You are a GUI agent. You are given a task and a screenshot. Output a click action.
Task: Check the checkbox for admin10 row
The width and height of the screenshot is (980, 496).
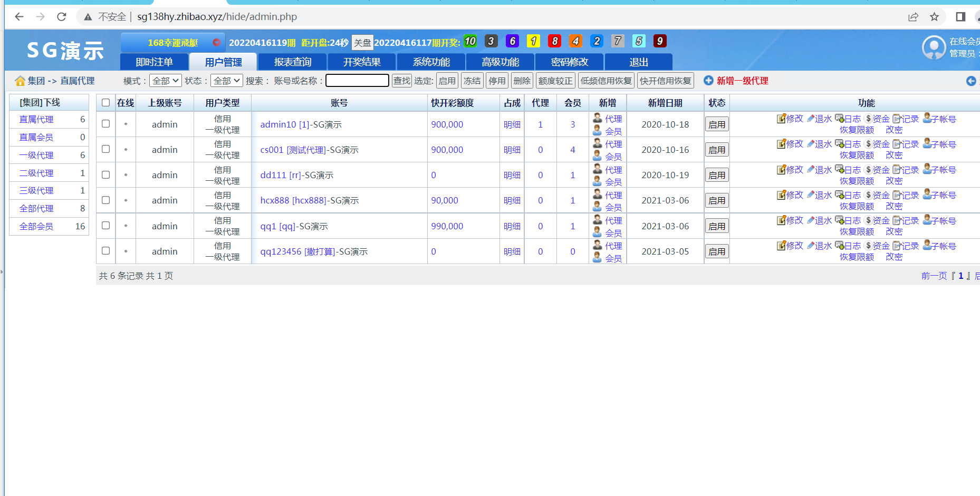105,124
